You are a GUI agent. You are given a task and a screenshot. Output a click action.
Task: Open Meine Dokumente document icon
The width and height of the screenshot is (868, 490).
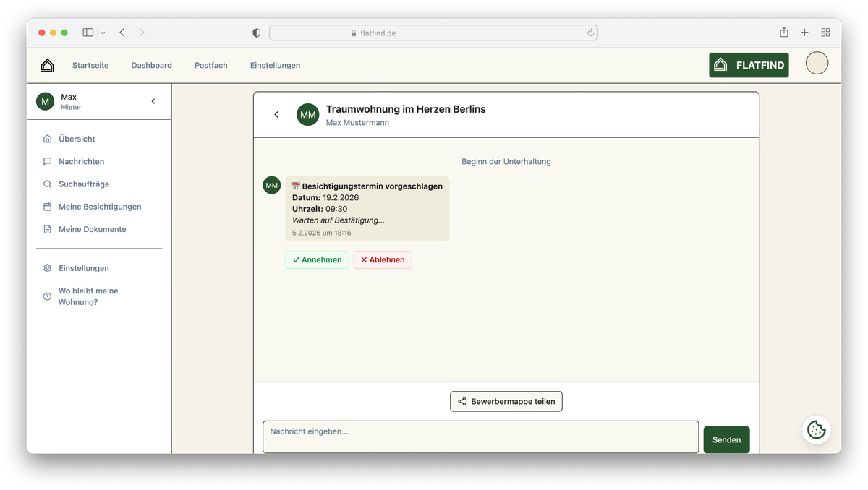point(47,229)
